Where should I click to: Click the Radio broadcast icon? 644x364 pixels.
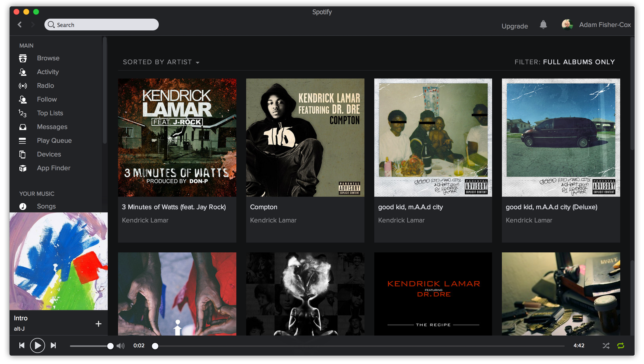pyautogui.click(x=23, y=86)
